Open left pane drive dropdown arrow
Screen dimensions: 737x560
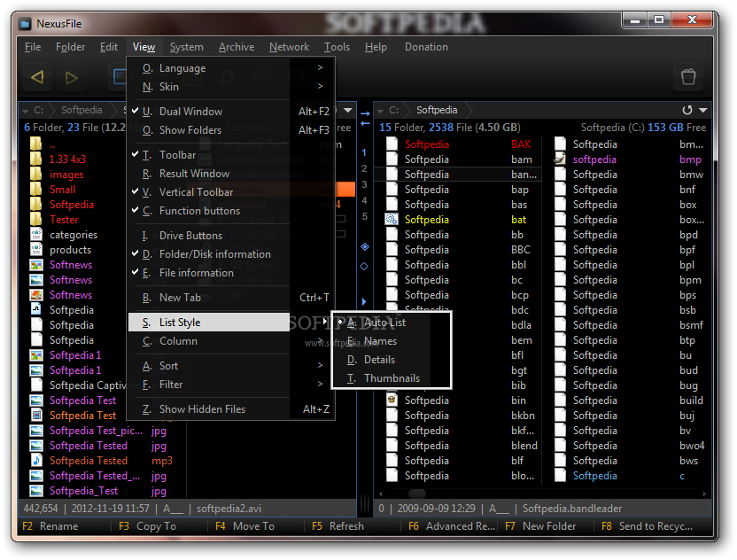click(25, 111)
